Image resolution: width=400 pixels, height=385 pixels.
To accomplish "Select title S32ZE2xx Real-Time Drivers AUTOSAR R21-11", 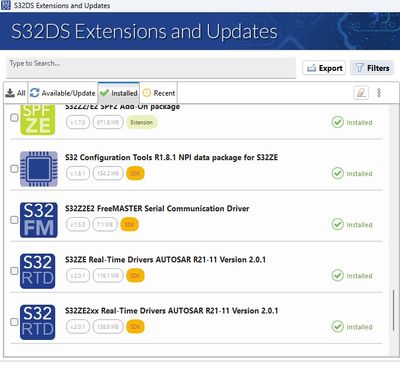I will pyautogui.click(x=171, y=310).
